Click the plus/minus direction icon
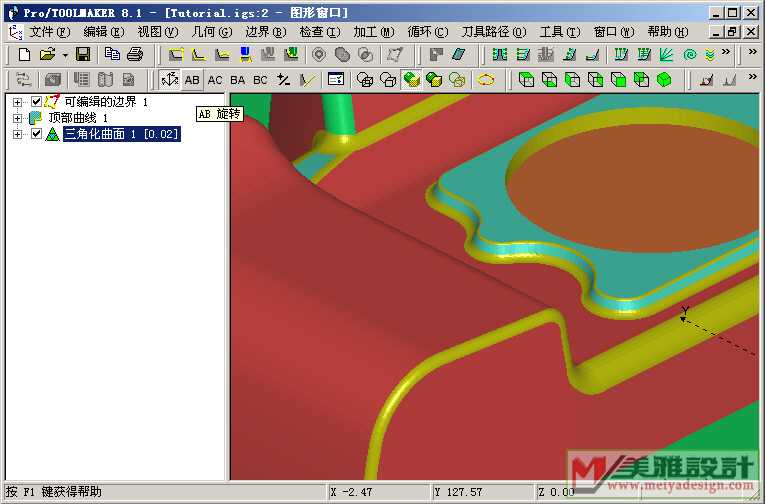The image size is (765, 504). point(283,80)
